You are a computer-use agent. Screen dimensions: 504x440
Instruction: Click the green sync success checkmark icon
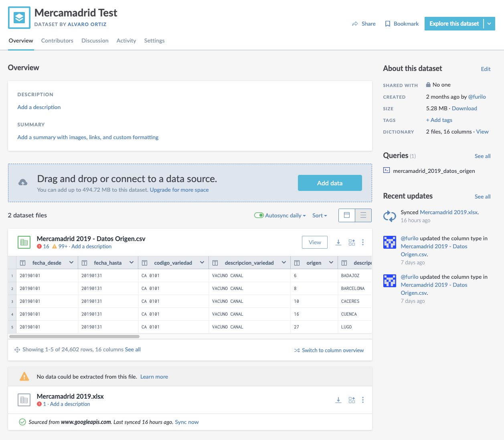(22, 422)
